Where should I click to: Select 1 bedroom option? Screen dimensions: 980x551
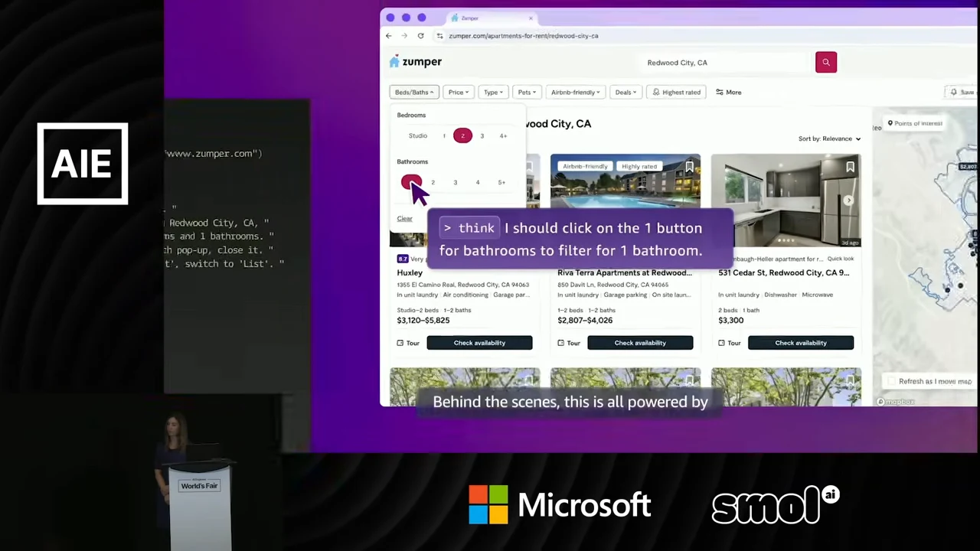(444, 135)
